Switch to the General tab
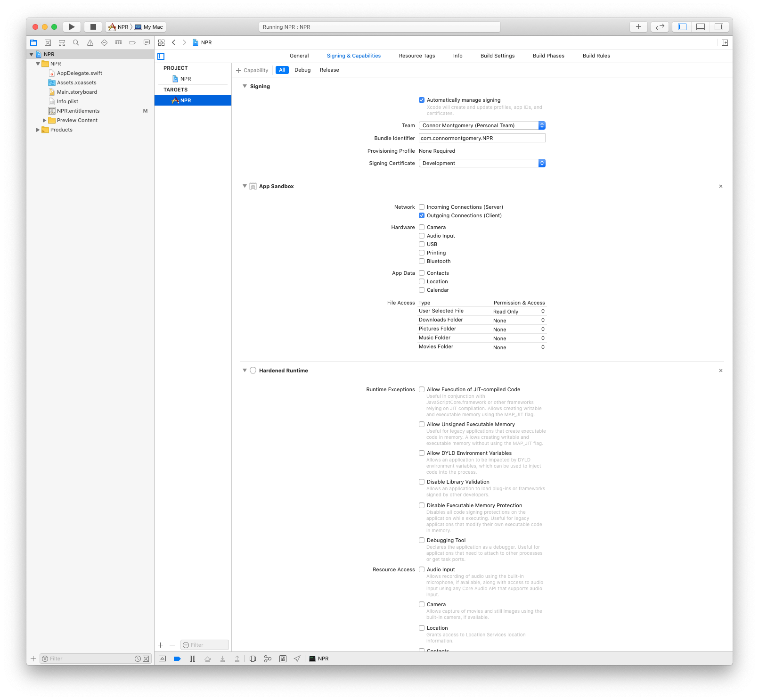 (x=299, y=56)
